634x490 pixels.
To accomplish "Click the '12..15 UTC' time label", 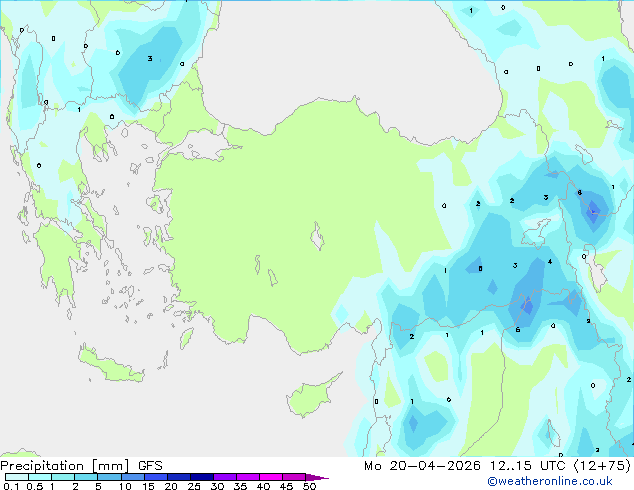I will (527, 466).
